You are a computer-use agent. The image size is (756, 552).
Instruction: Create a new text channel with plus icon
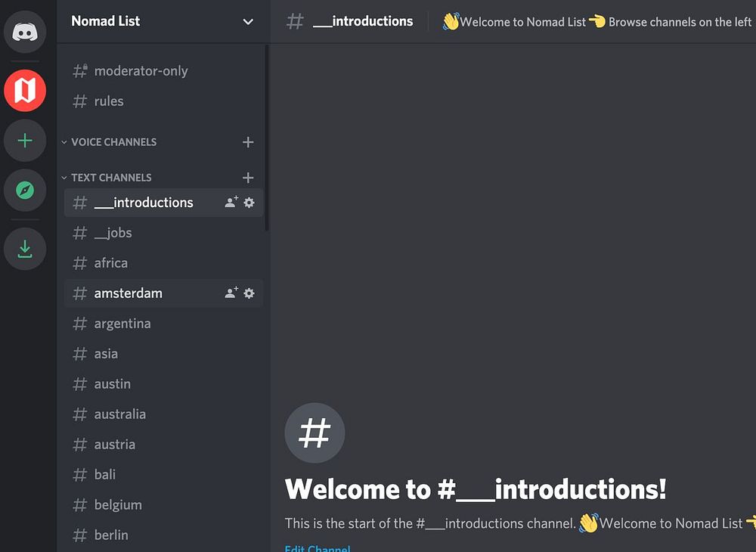248,178
